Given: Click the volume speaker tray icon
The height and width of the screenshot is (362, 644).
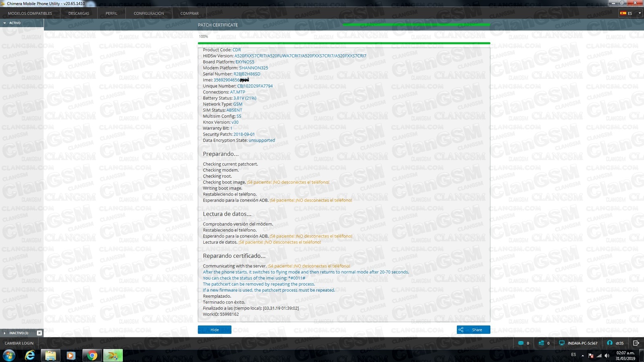Looking at the screenshot, I should tap(607, 356).
